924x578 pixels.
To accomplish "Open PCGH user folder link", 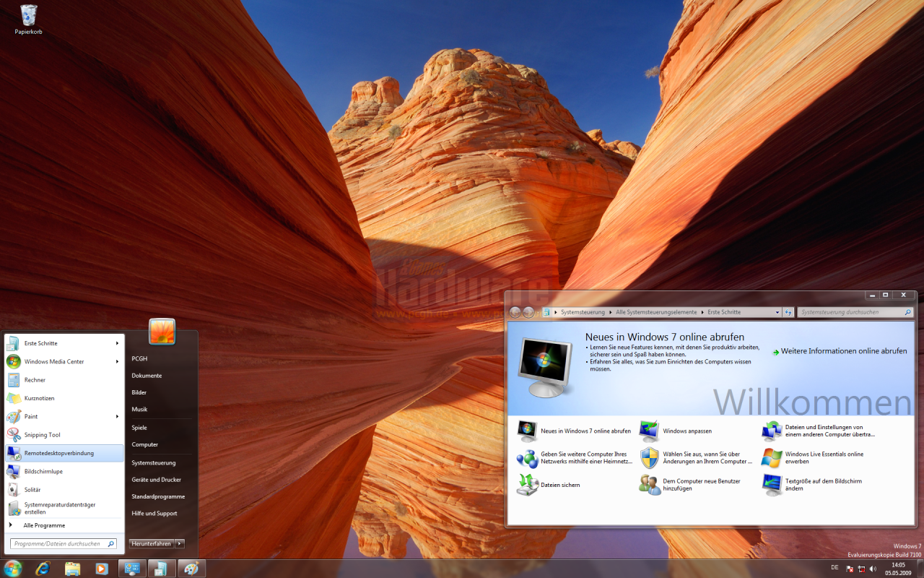I will coord(139,358).
